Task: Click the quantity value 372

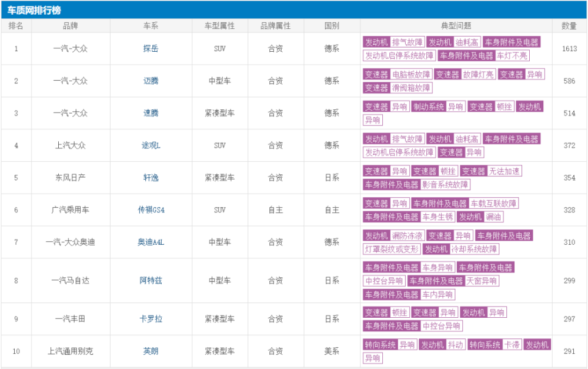Action: coord(569,145)
